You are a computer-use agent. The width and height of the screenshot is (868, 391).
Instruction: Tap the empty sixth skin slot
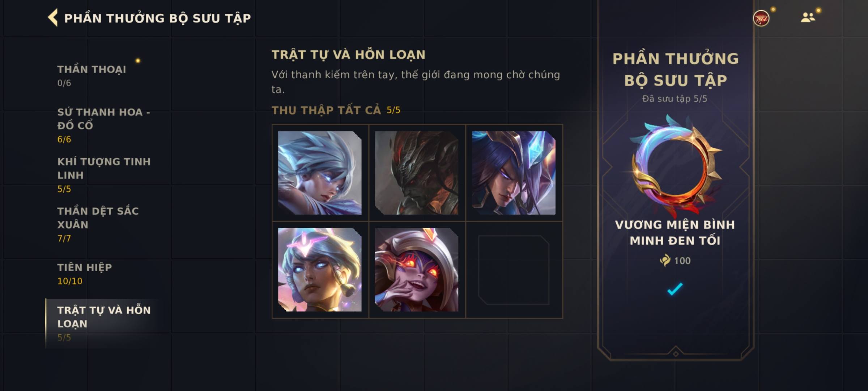(514, 270)
